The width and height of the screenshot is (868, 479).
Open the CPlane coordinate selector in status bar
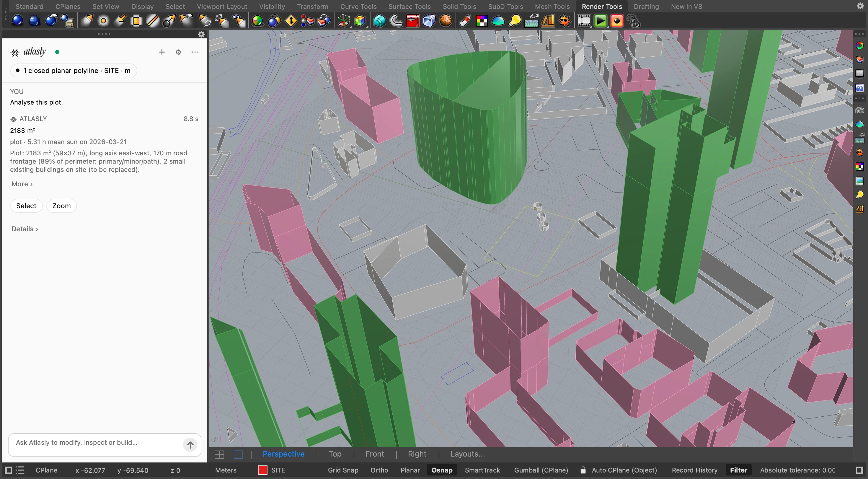[47, 470]
